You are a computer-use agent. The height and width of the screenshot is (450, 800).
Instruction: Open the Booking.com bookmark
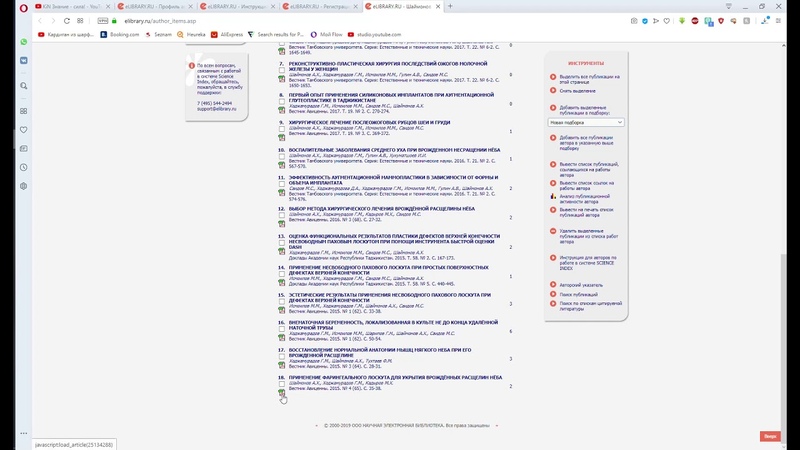(120, 35)
